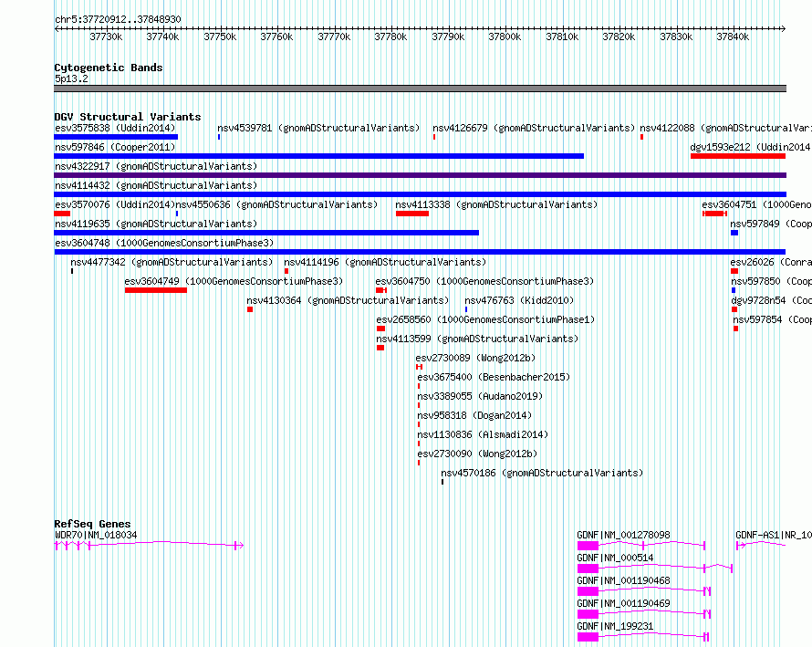Select the esv3604749 red variant bar

(x=156, y=290)
